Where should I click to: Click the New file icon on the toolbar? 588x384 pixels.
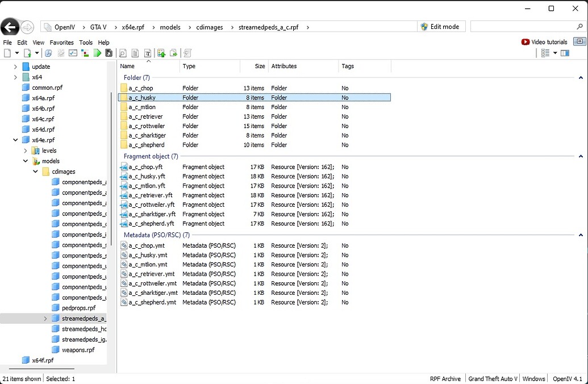(x=7, y=52)
